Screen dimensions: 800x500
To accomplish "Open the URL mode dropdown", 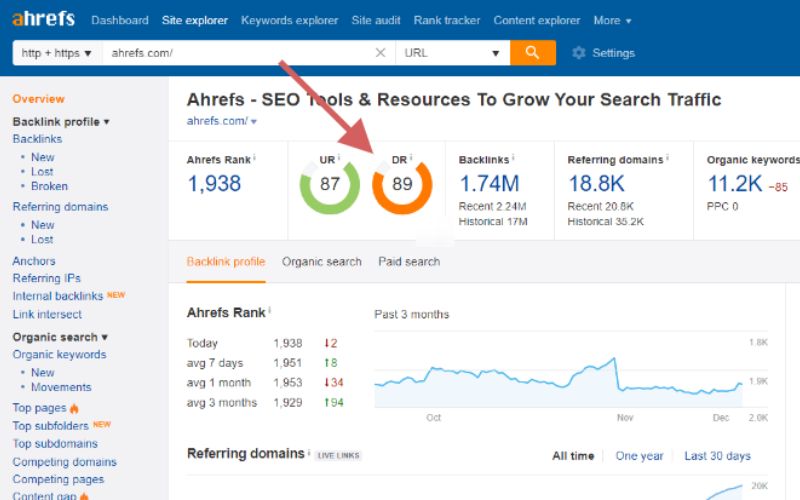I will (452, 53).
